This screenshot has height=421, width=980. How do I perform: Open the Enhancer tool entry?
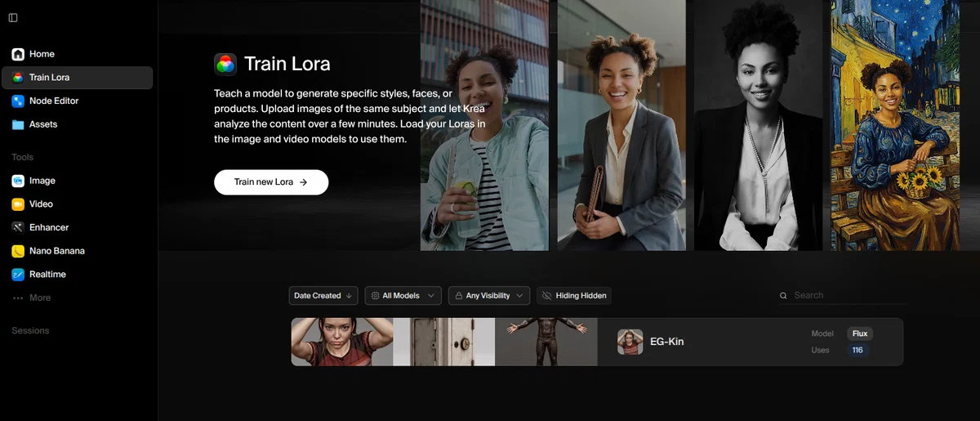(77, 227)
